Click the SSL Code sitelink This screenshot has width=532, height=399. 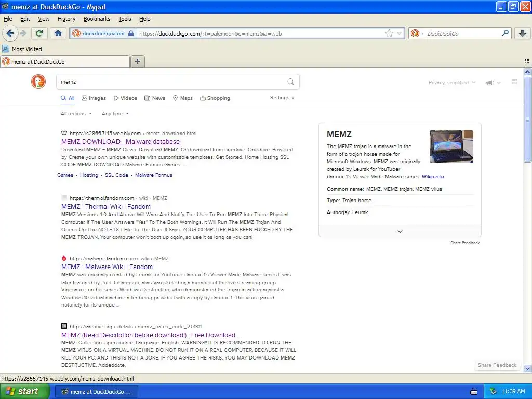click(116, 175)
